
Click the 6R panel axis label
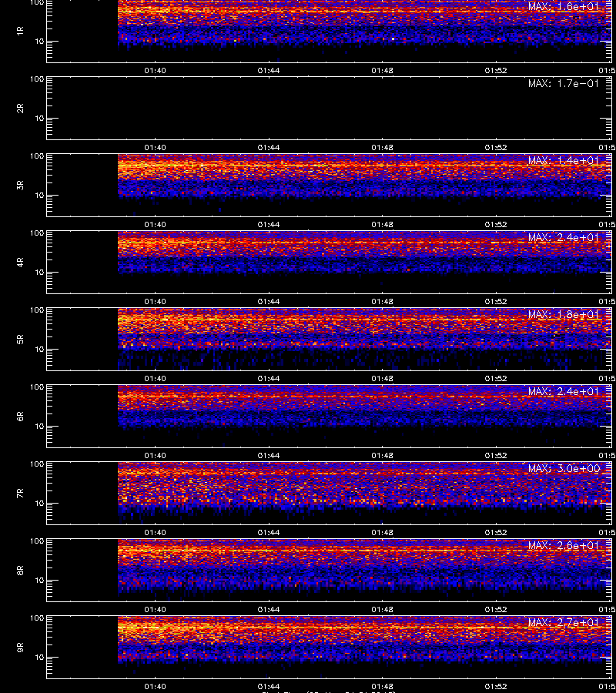point(20,417)
